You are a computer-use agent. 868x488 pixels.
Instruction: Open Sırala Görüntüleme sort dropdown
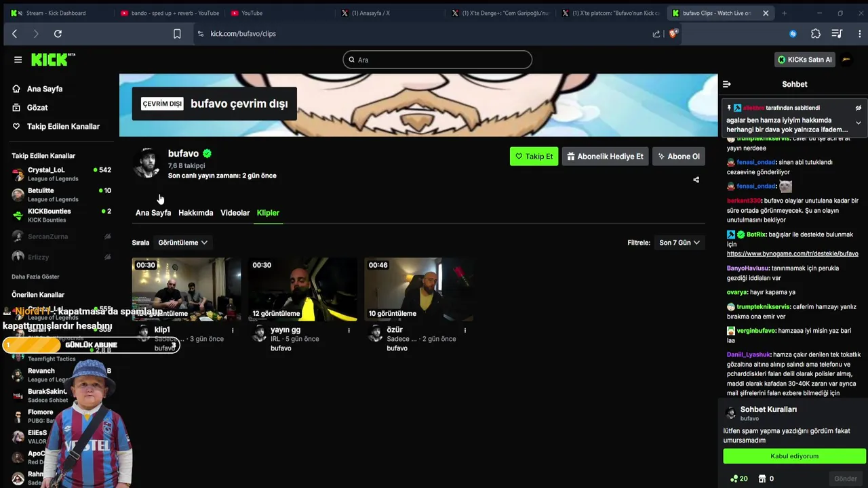[182, 243]
